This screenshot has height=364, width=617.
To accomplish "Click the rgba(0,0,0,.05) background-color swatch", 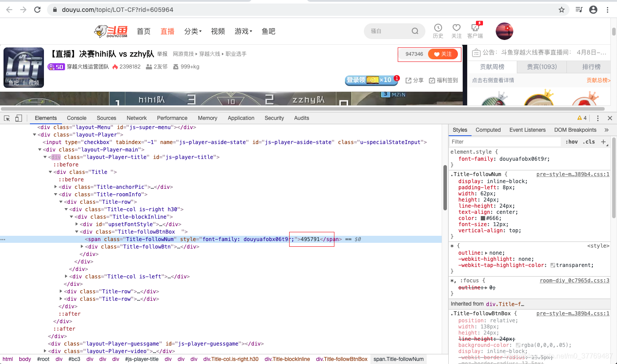I will [518, 345].
